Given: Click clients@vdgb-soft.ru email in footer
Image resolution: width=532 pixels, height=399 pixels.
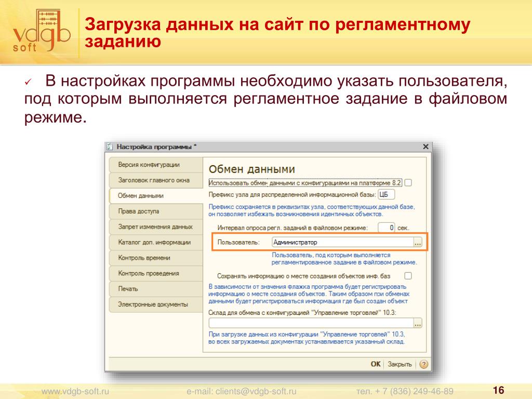Looking at the screenshot, I should tap(256, 391).
